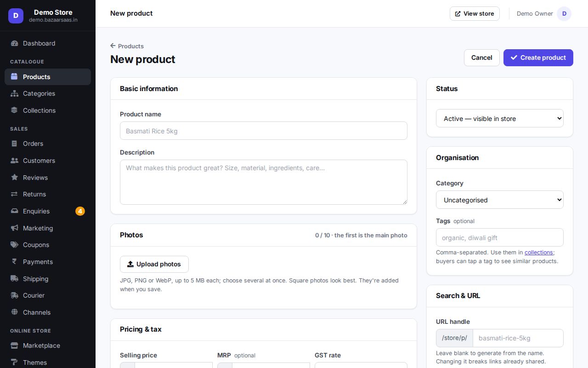The image size is (588, 368).
Task: Click the Pricing & tax heading
Action: (x=141, y=329)
